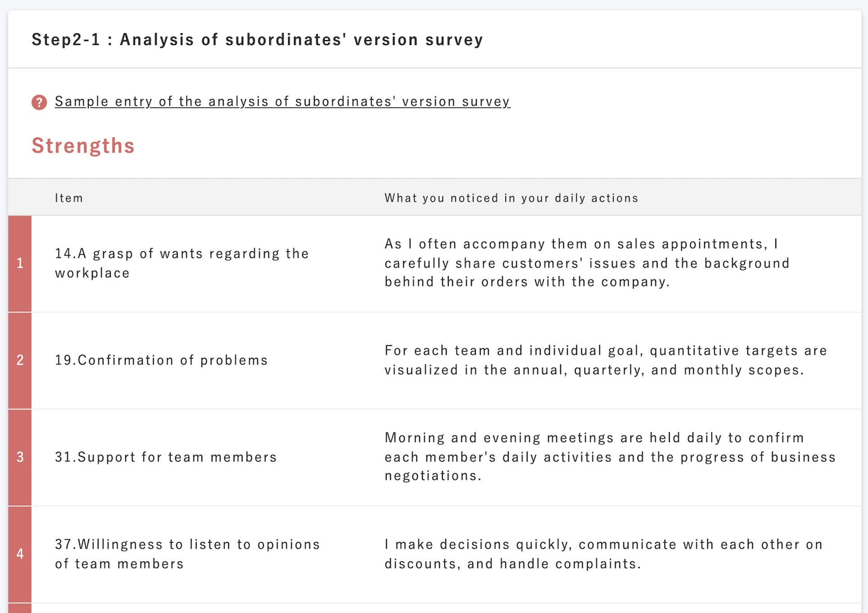Click the Item column header

pyautogui.click(x=69, y=198)
